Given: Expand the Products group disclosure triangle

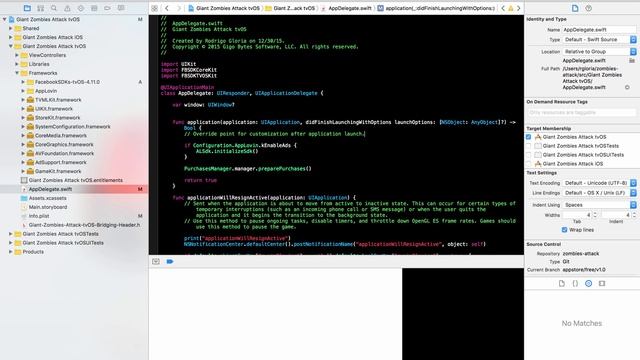Looking at the screenshot, I should [x=11, y=252].
